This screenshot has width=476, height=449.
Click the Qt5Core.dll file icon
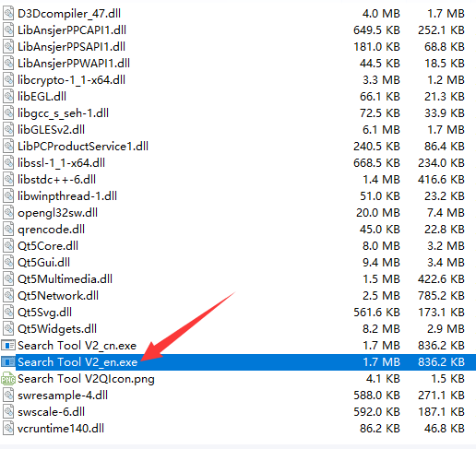pos(8,246)
